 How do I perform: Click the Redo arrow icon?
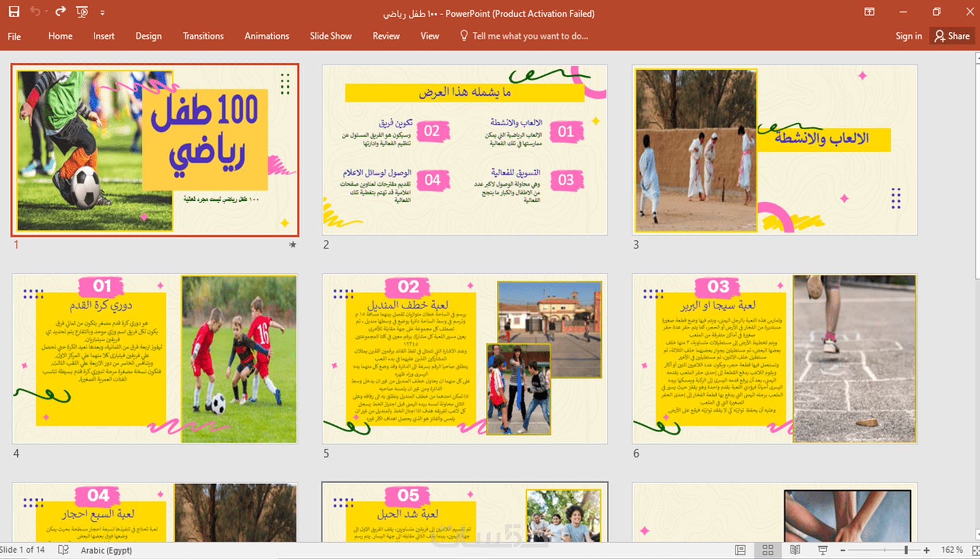click(60, 12)
